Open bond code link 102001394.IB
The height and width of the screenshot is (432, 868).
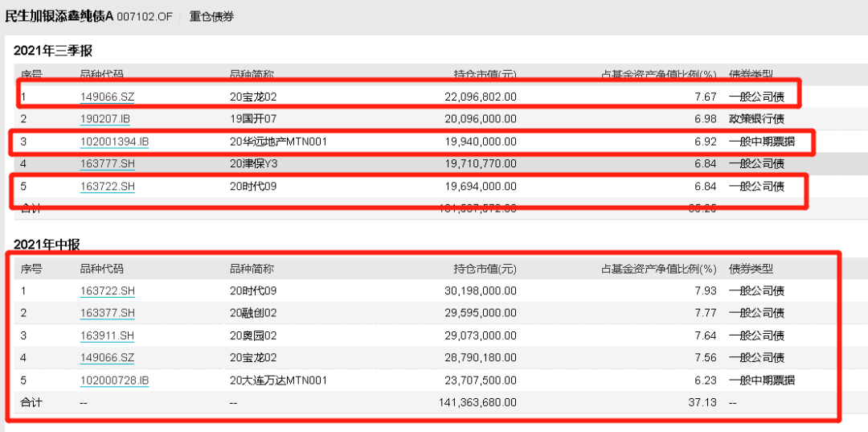114,142
